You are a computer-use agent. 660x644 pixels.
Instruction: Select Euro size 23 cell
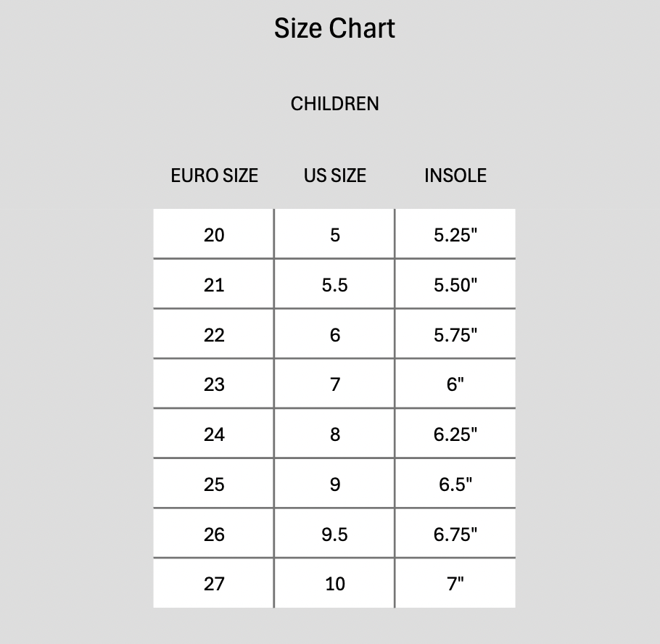point(214,384)
